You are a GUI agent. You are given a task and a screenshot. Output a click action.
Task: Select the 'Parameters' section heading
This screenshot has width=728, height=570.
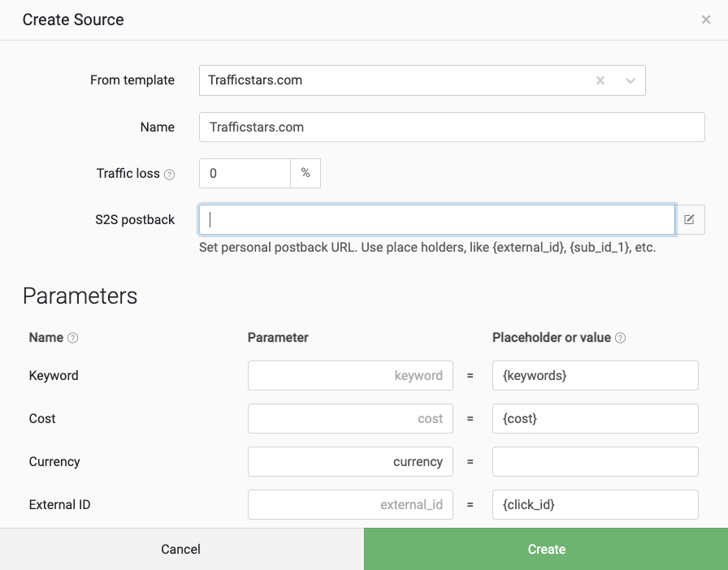coord(80,296)
